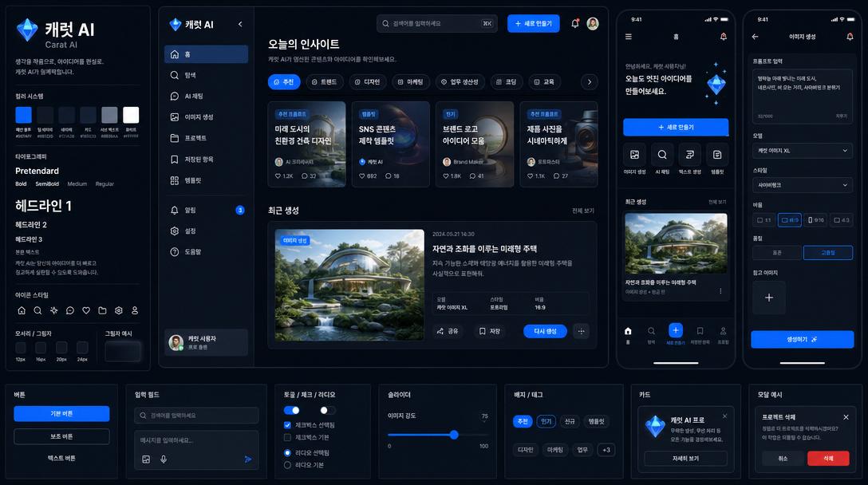Click 다시 생성 button on recent card
This screenshot has height=485, width=868.
(x=545, y=331)
